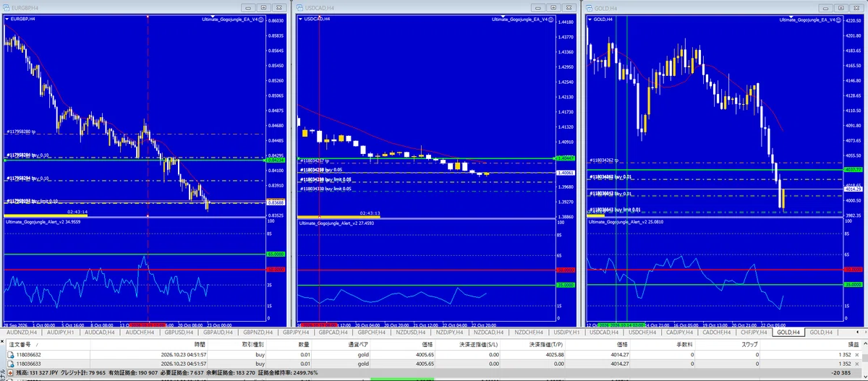Select the NZDUSD,H4 tab
868x381 pixels.
pyautogui.click(x=412, y=332)
